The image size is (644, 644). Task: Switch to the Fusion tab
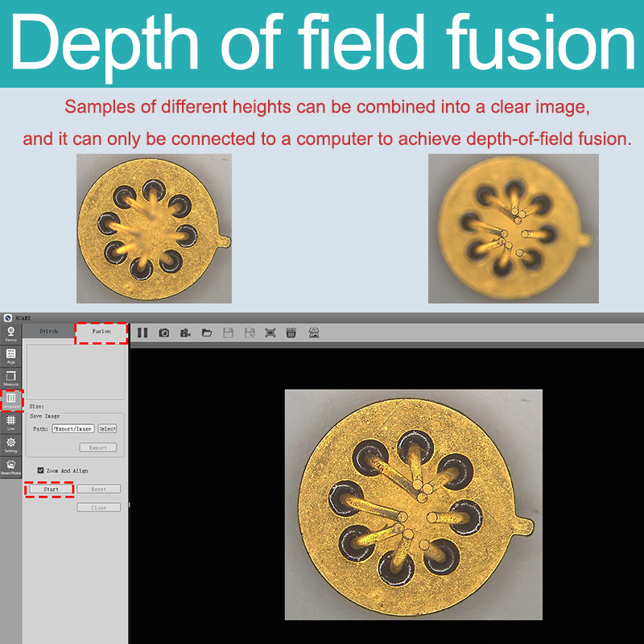coord(101,331)
